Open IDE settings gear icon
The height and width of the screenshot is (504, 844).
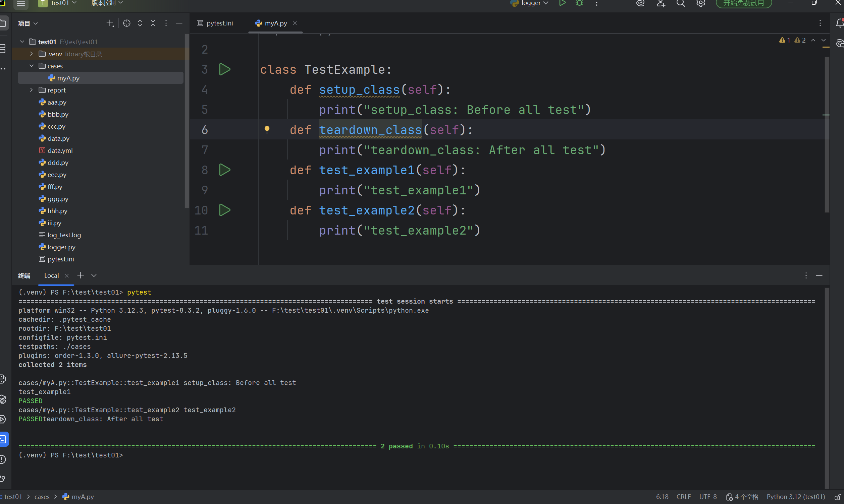click(700, 3)
